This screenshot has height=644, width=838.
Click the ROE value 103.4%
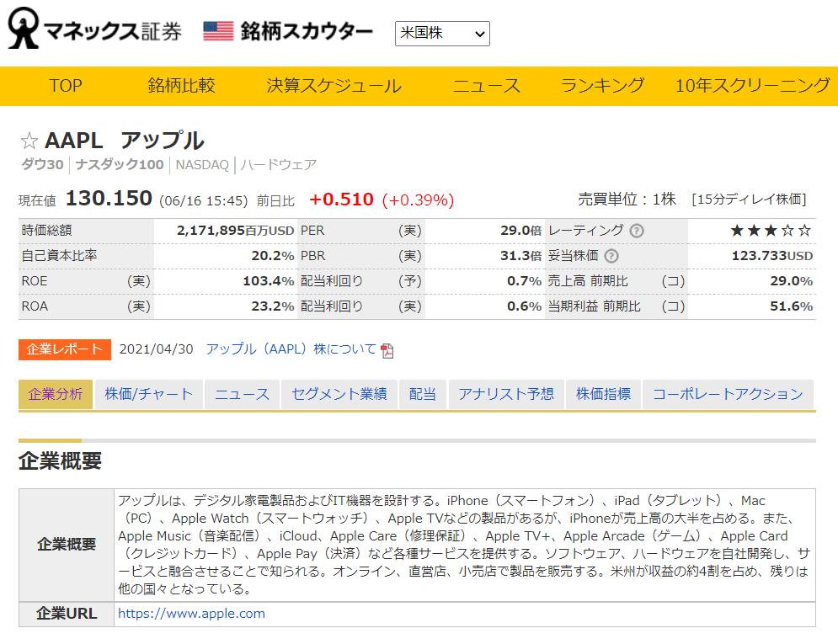(x=269, y=281)
